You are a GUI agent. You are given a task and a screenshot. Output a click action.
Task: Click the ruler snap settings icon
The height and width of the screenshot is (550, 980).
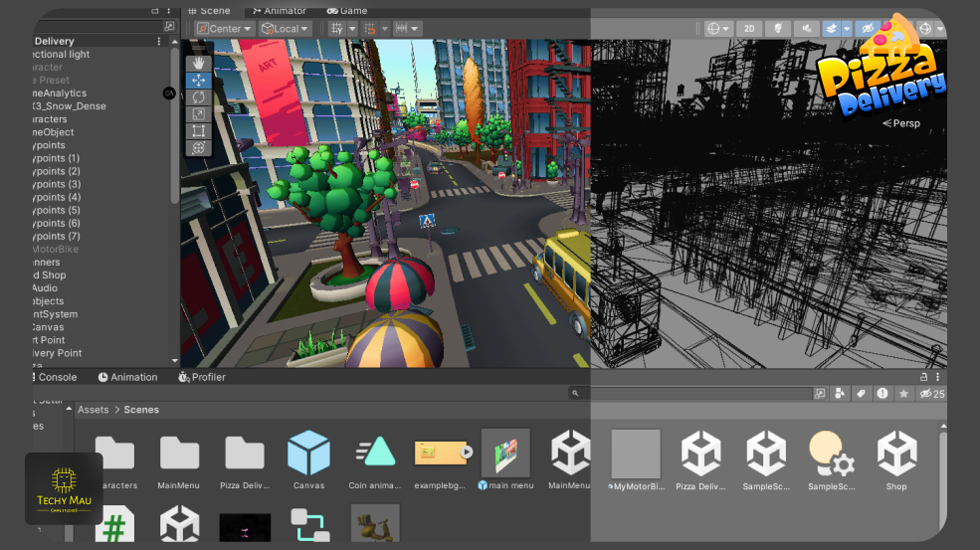[x=401, y=28]
